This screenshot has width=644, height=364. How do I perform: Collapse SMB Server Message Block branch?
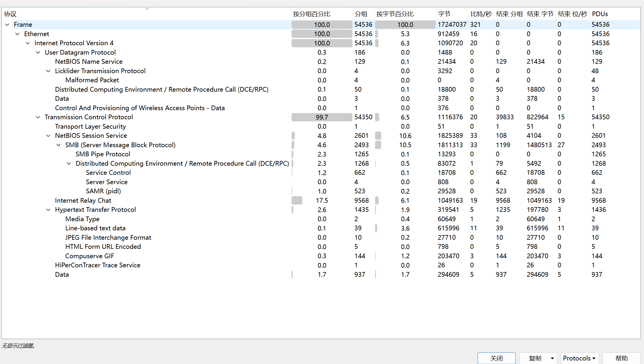58,145
